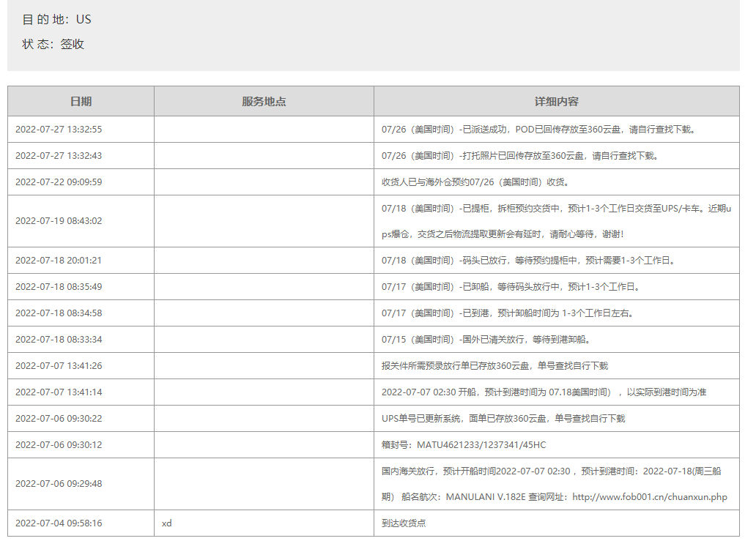The height and width of the screenshot is (541, 756).
Task: Click the date 2022-07-27 13:32:55
Action: point(59,130)
